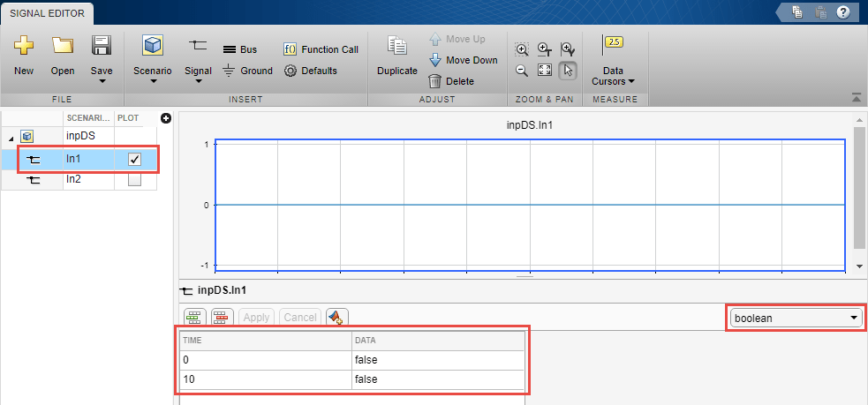This screenshot has width=868, height=405.
Task: Click Move Down arrow button
Action: [x=464, y=60]
